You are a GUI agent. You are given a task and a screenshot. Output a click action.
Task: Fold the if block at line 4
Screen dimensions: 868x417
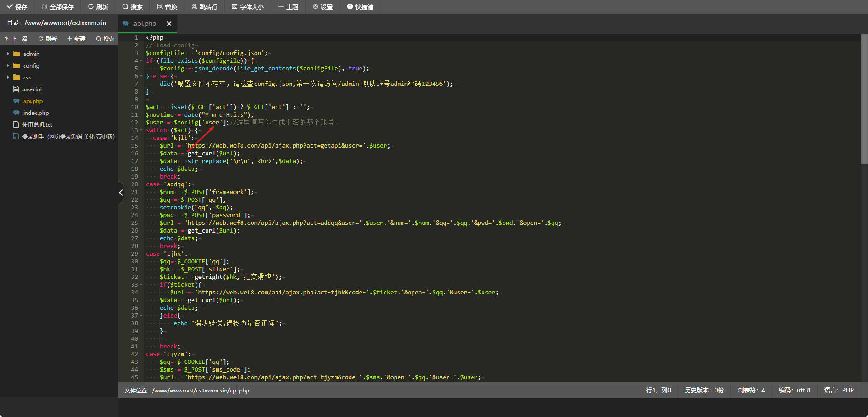coord(141,61)
